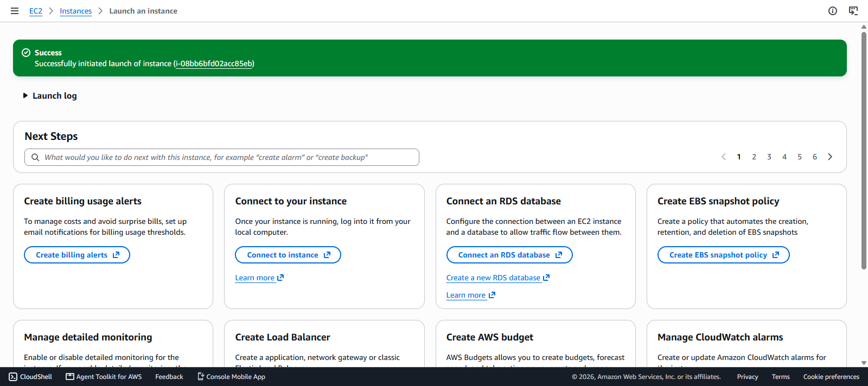Image resolution: width=868 pixels, height=386 pixels.
Task: Click Create EBS snapshot policy button
Action: [x=723, y=255]
